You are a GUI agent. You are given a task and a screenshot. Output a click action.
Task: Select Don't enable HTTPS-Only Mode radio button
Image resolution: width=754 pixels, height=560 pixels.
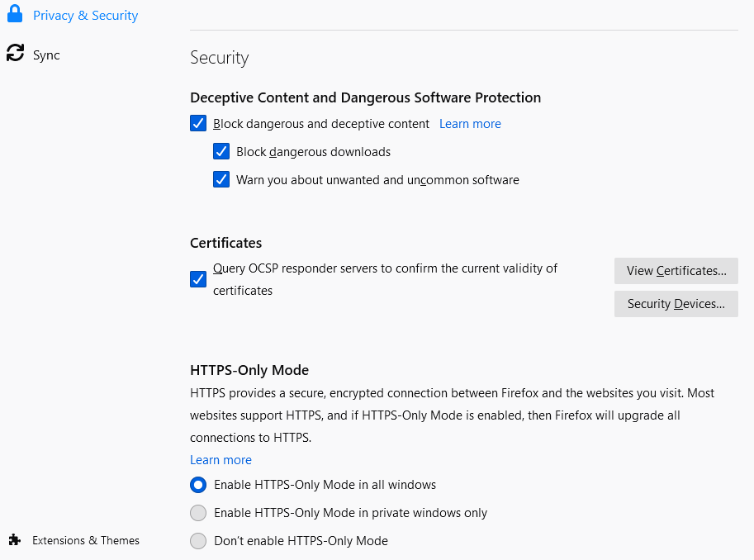[x=198, y=541]
